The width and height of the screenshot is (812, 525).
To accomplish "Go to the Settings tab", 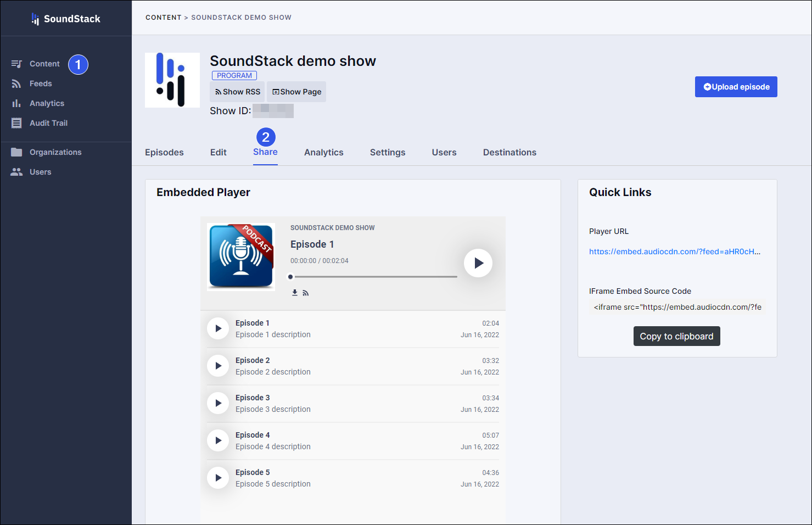I will pyautogui.click(x=388, y=152).
